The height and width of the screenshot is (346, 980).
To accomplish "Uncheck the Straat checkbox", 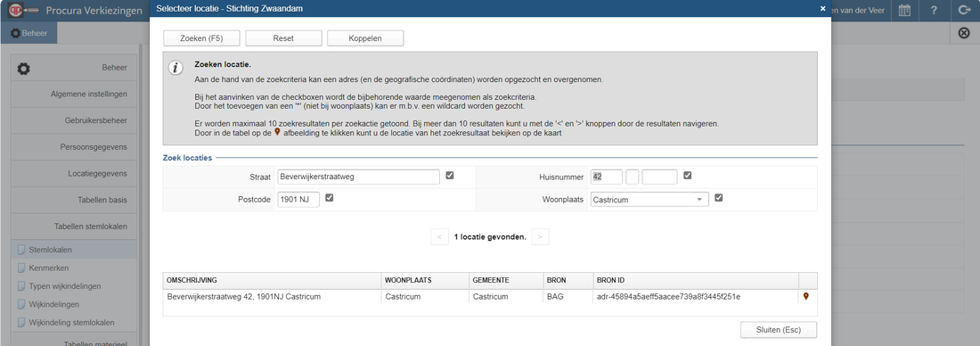I will [450, 176].
